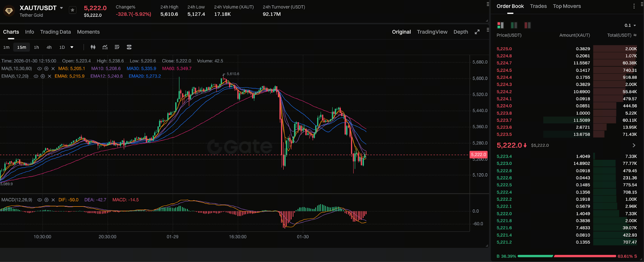The height and width of the screenshot is (262, 644).
Task: Switch chart to Depth view
Action: coord(460,32)
